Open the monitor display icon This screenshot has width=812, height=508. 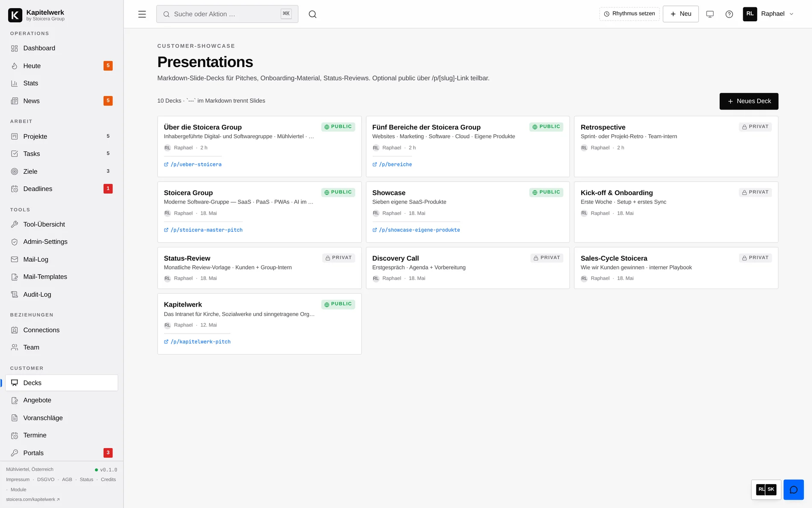[x=710, y=14]
